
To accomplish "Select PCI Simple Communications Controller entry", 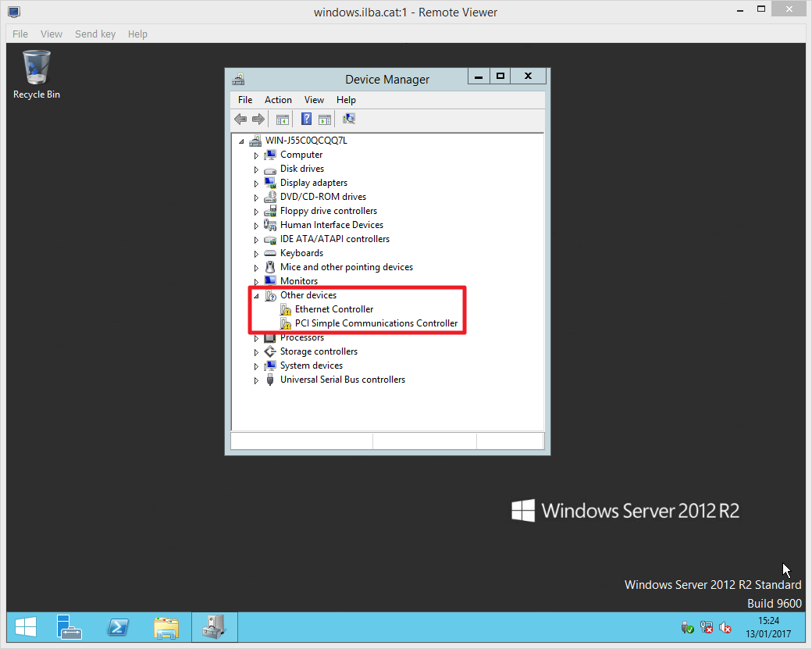I will (x=376, y=323).
